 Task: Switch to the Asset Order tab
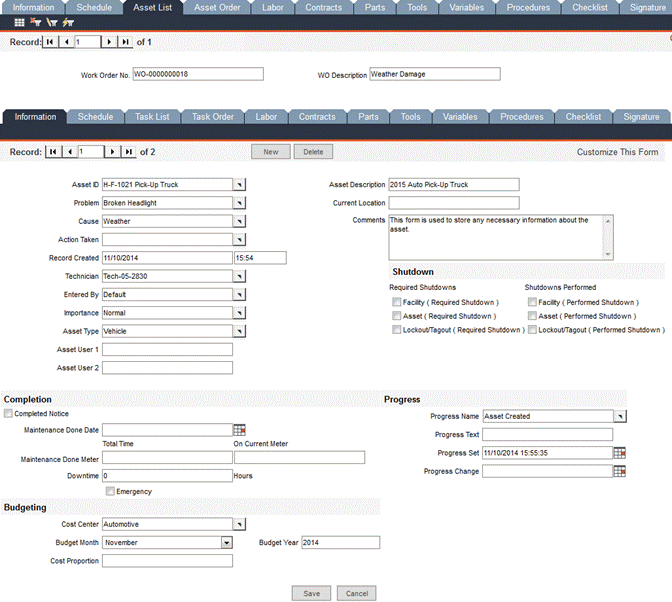coord(216,7)
